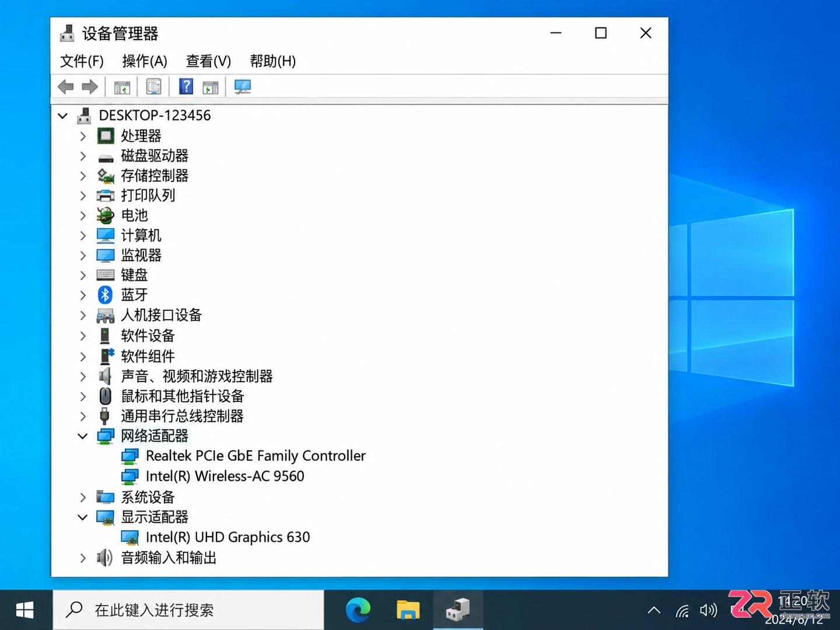Collapse the DESKTOP-123456 root node
This screenshot has height=630, width=840.
(63, 116)
